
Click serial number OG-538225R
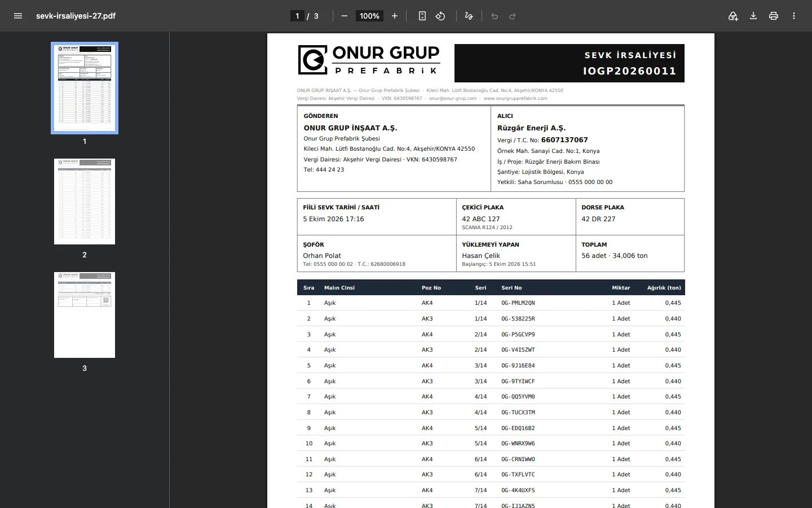click(518, 319)
